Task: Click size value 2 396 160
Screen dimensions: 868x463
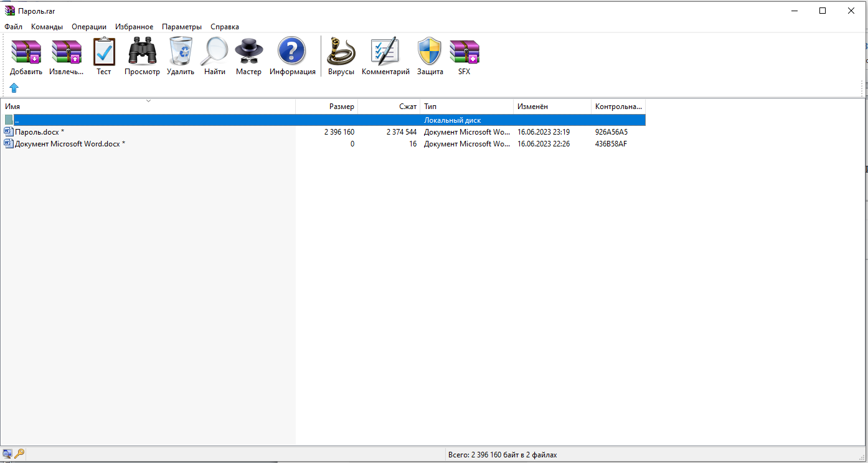Action: pyautogui.click(x=339, y=132)
